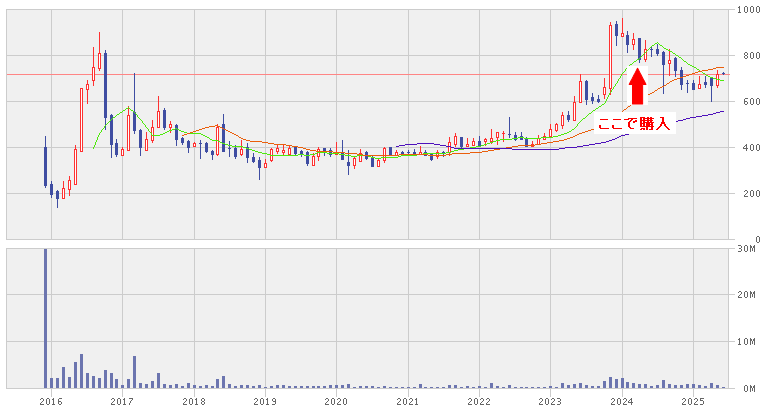This screenshot has height=413, width=764.
Task: Click the 10M volume axis label
Action: click(747, 341)
